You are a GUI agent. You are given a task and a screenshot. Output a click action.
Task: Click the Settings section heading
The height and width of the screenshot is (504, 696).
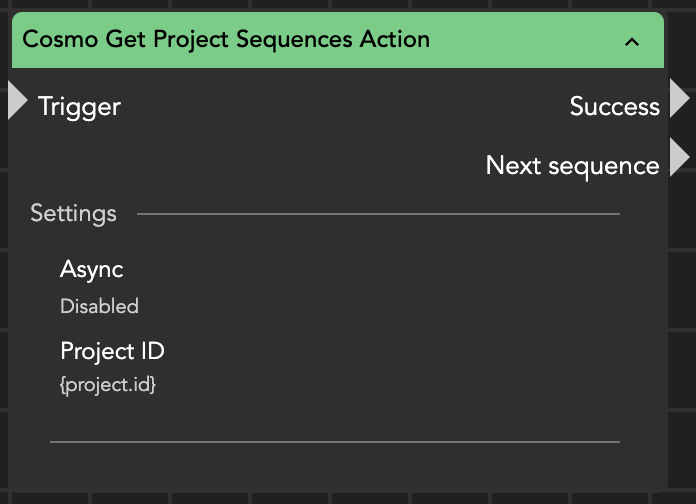(x=73, y=213)
